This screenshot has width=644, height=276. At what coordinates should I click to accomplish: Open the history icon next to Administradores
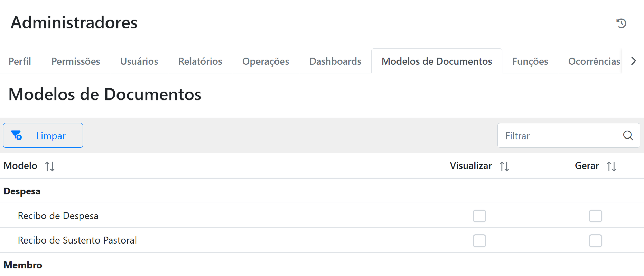pos(621,23)
